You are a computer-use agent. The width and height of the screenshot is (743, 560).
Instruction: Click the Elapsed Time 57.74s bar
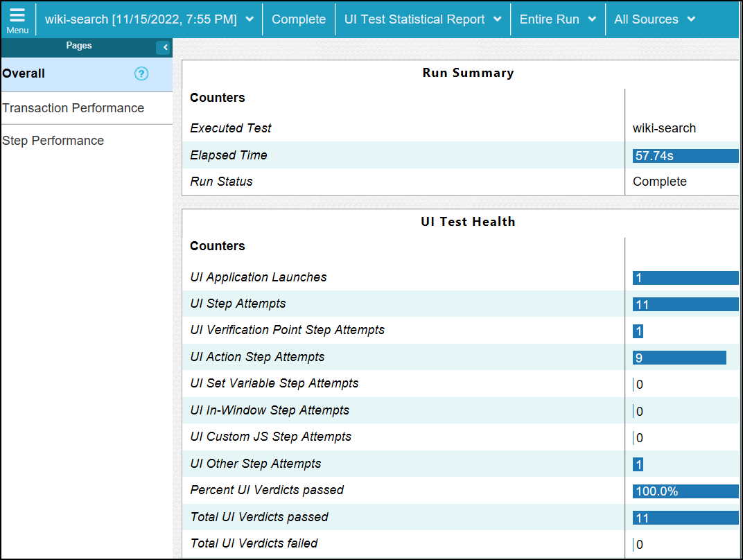(x=685, y=156)
